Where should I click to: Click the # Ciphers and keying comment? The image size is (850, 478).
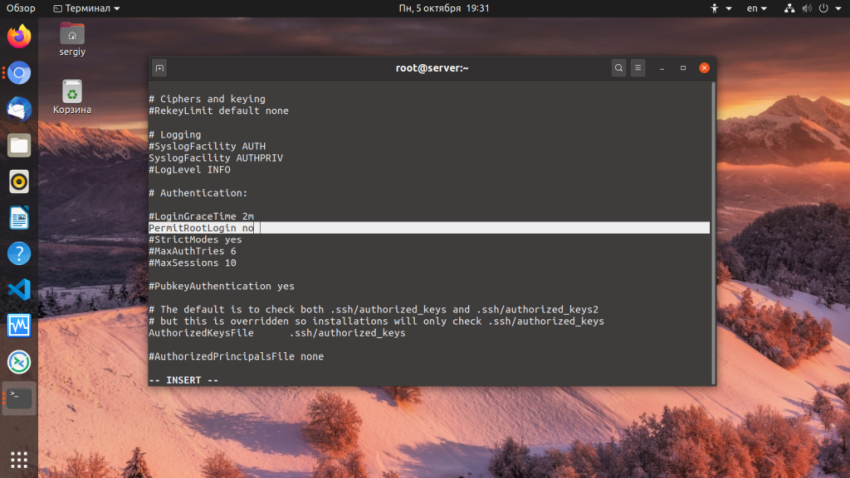tap(207, 99)
